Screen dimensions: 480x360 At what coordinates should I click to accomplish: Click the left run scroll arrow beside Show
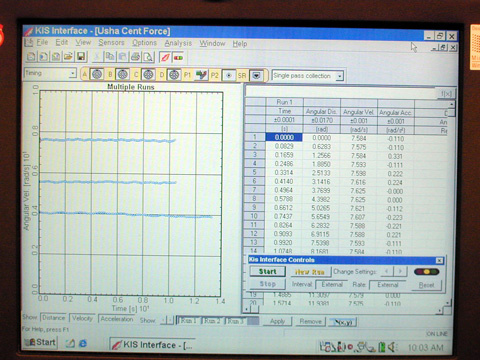point(164,320)
